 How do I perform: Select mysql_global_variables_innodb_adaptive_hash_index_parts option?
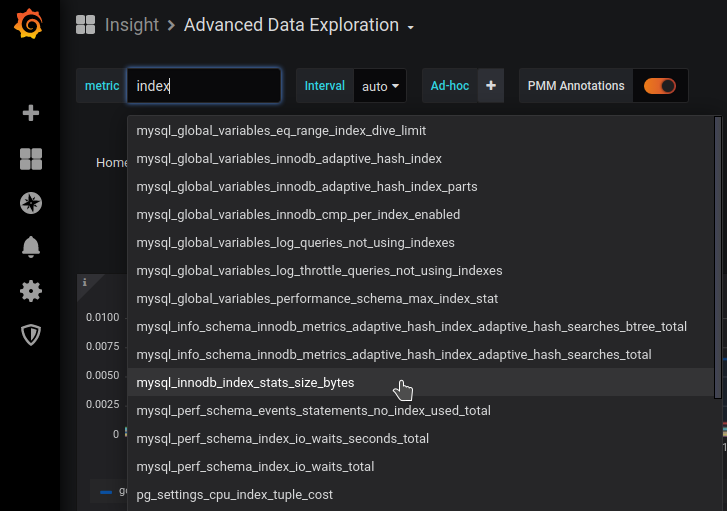[x=421, y=186]
